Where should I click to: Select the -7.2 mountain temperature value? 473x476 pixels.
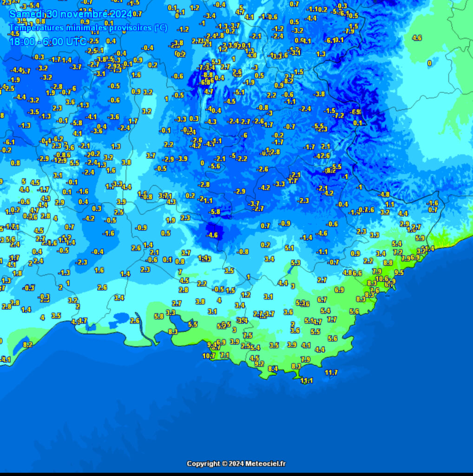coord(339,115)
